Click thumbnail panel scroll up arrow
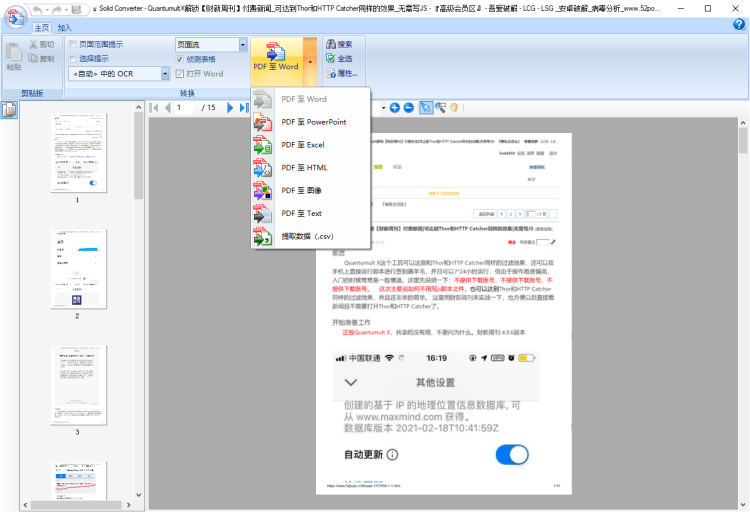The image size is (750, 512). tap(139, 107)
